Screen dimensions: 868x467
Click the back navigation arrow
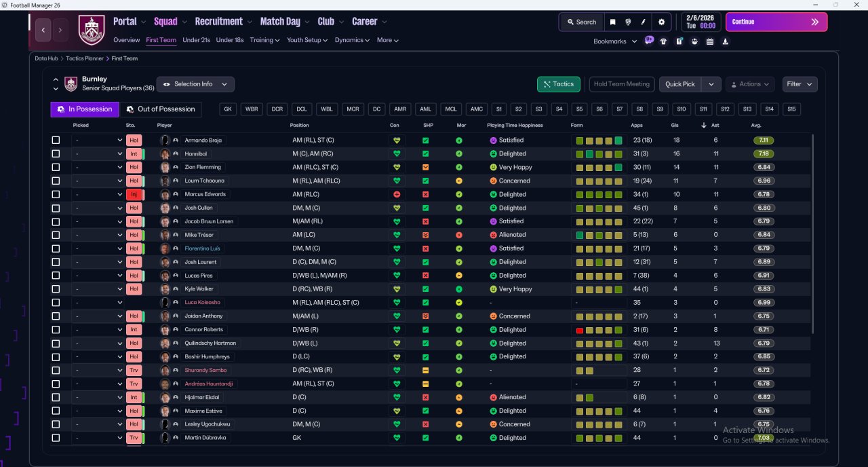pos(43,30)
